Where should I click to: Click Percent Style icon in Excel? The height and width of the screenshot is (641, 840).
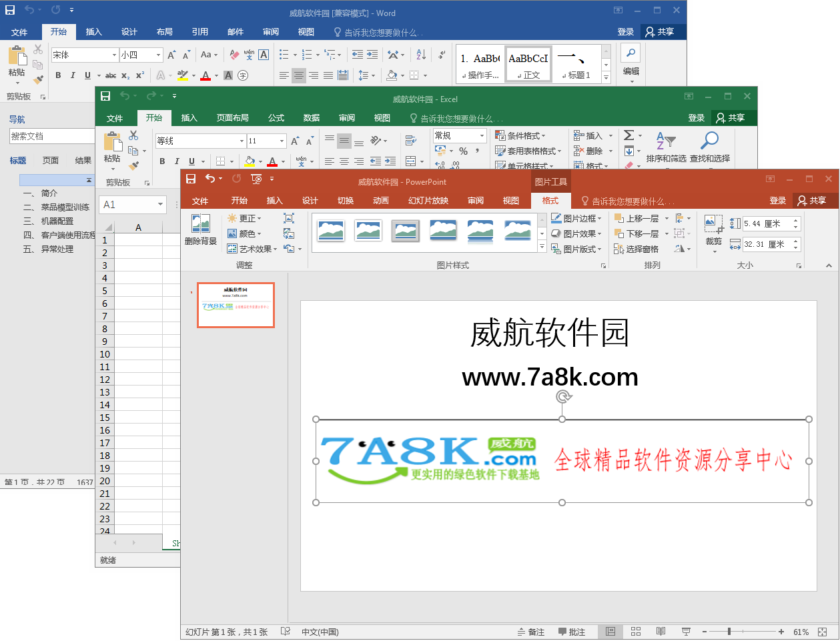(463, 151)
